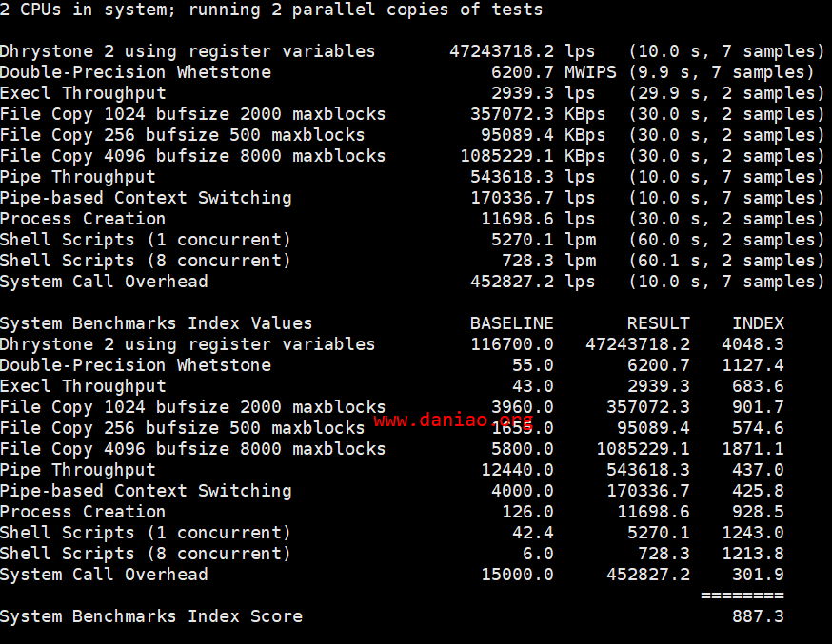
Task: Click the File Copy 4096 baseline 5800.0
Action: [x=522, y=449]
